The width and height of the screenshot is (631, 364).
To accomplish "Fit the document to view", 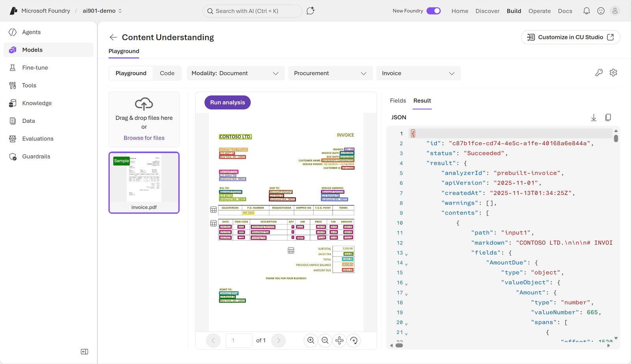I will point(340,340).
